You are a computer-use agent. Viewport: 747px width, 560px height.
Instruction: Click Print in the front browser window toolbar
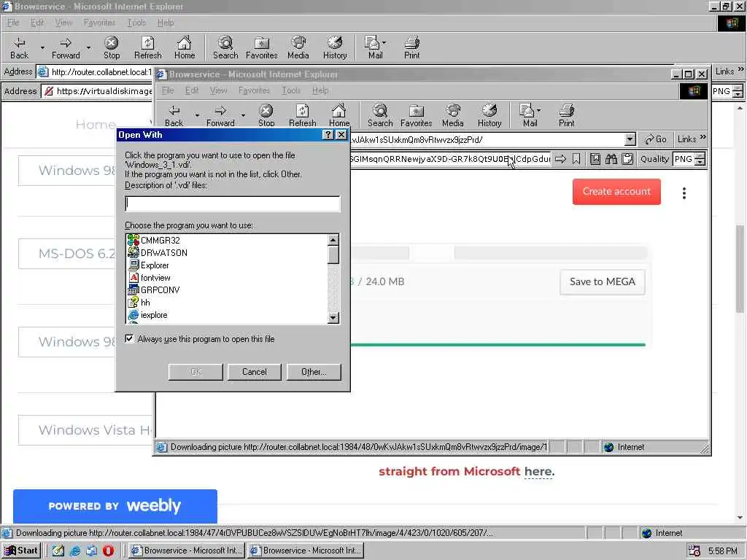click(x=566, y=116)
